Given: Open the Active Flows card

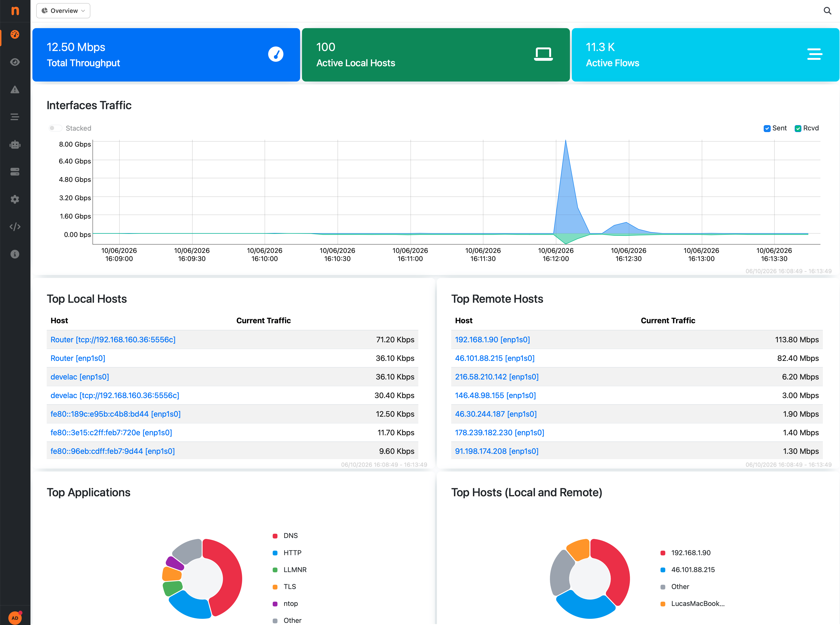Looking at the screenshot, I should tap(705, 55).
